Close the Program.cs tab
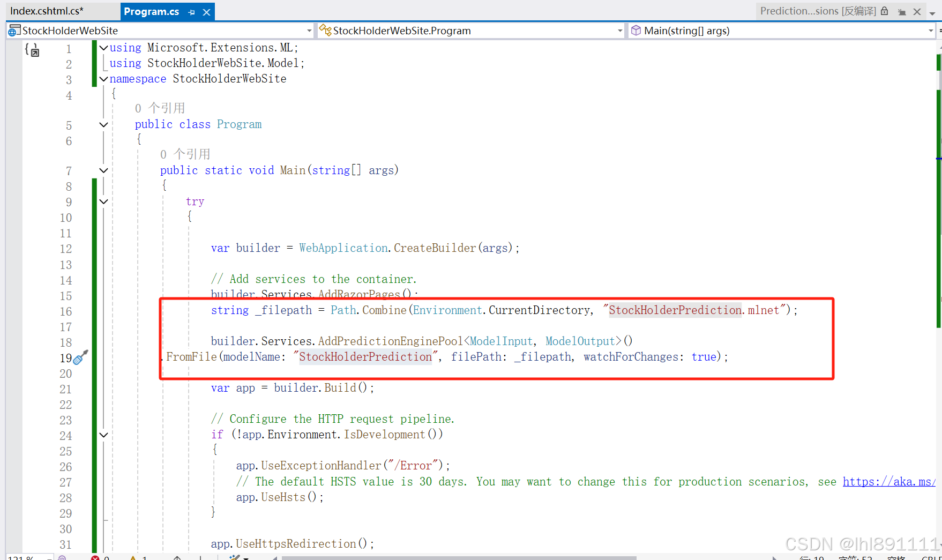 click(206, 12)
